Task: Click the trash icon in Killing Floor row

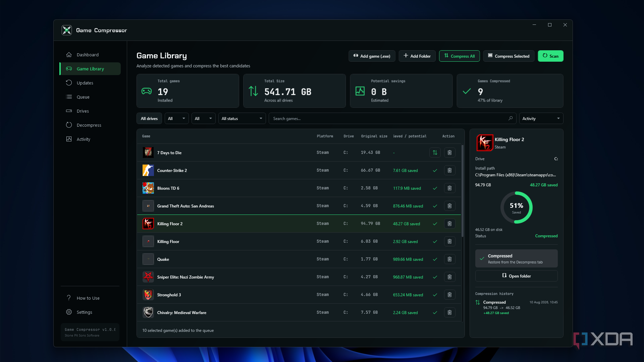Action: [449, 241]
